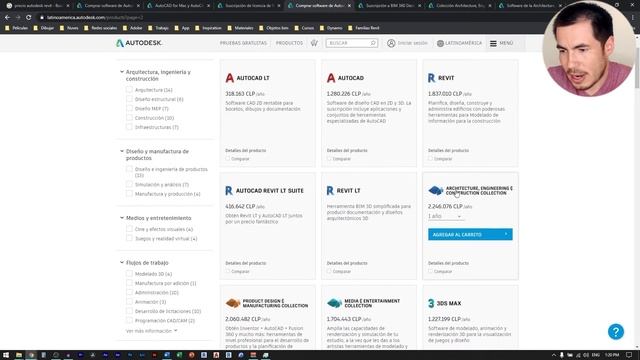The image size is (640, 360).
Task: Check Simulación y análisis filter
Action: click(129, 184)
